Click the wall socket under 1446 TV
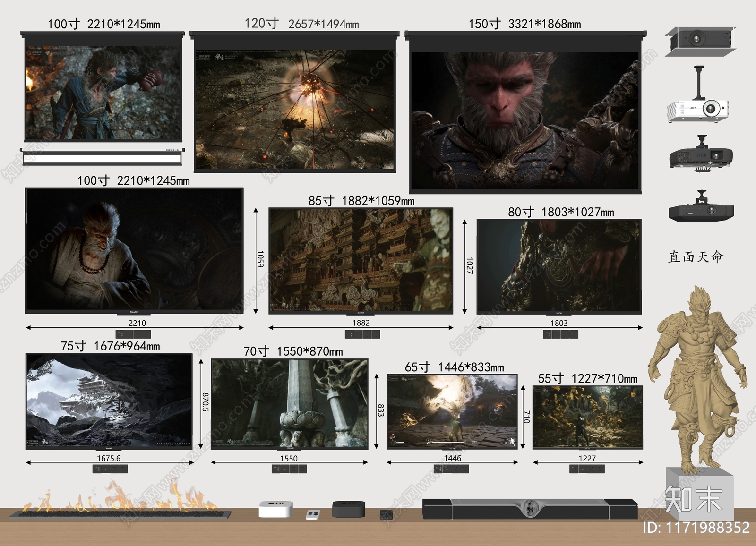The height and width of the screenshot is (546, 756). coord(451,469)
